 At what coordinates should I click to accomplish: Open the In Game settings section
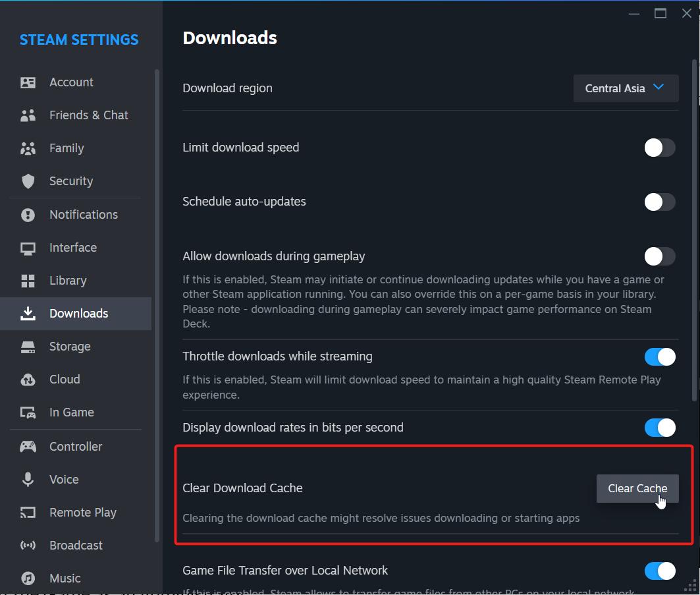tap(70, 412)
